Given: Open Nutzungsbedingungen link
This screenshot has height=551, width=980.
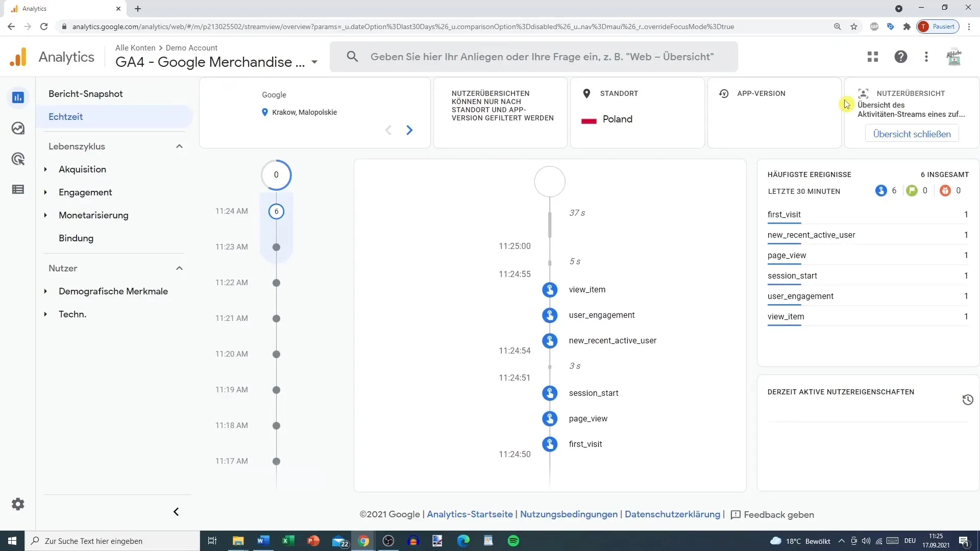Looking at the screenshot, I should pyautogui.click(x=569, y=514).
